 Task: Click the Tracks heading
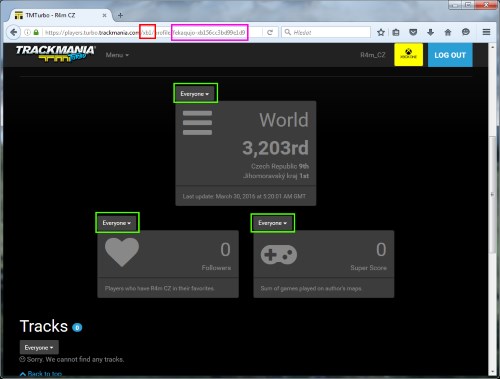point(44,326)
